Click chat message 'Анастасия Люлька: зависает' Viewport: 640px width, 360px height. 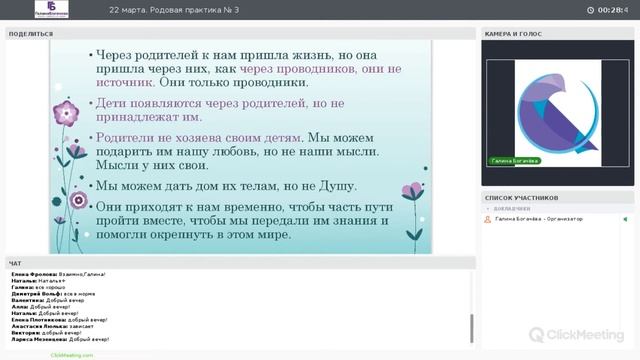click(52, 327)
